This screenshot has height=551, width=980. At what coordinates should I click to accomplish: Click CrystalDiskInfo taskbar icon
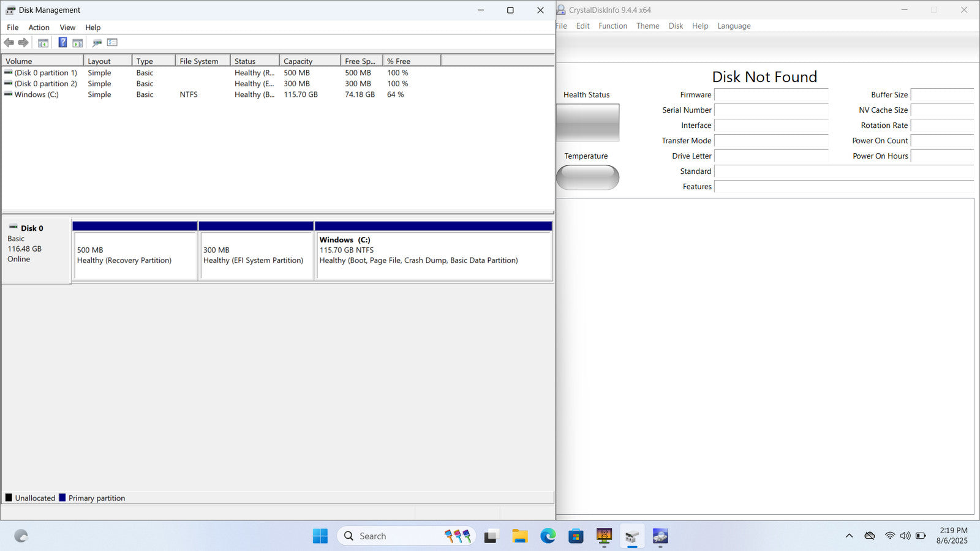pos(660,536)
